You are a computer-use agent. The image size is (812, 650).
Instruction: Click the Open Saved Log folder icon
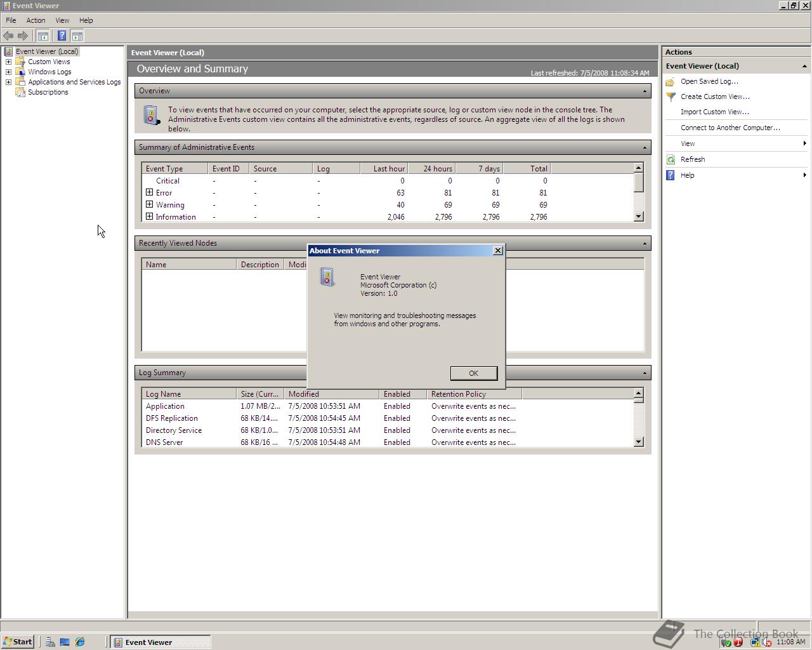[x=671, y=81]
